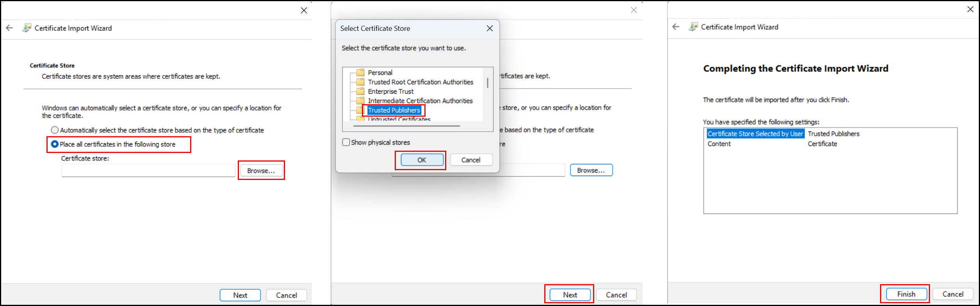The width and height of the screenshot is (980, 306).
Task: Select the Trusted Publishers store label
Action: click(394, 110)
